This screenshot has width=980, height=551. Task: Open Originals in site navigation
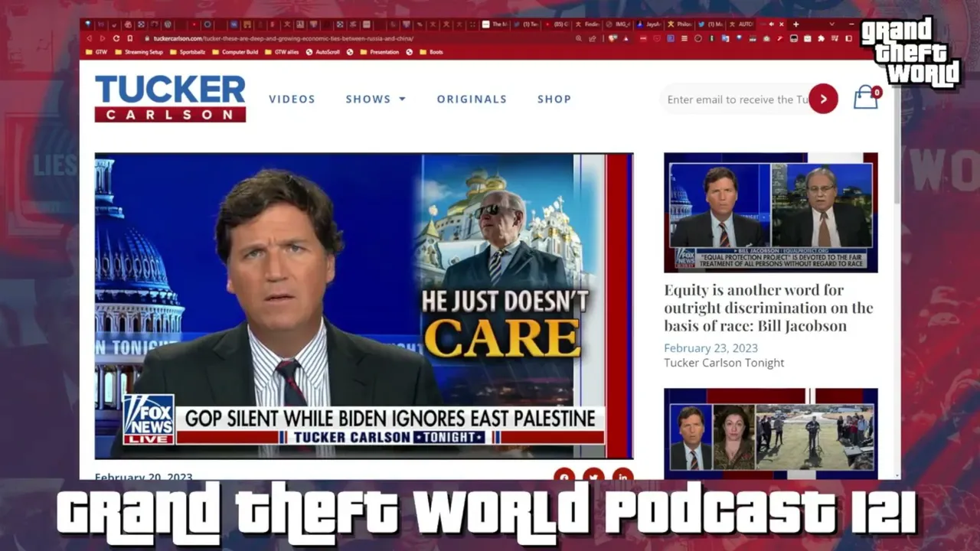coord(472,99)
